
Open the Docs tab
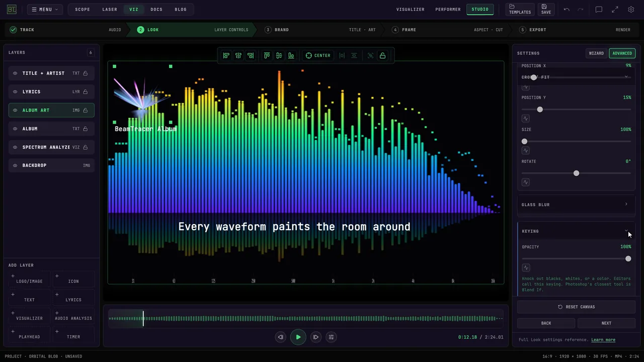[156, 9]
